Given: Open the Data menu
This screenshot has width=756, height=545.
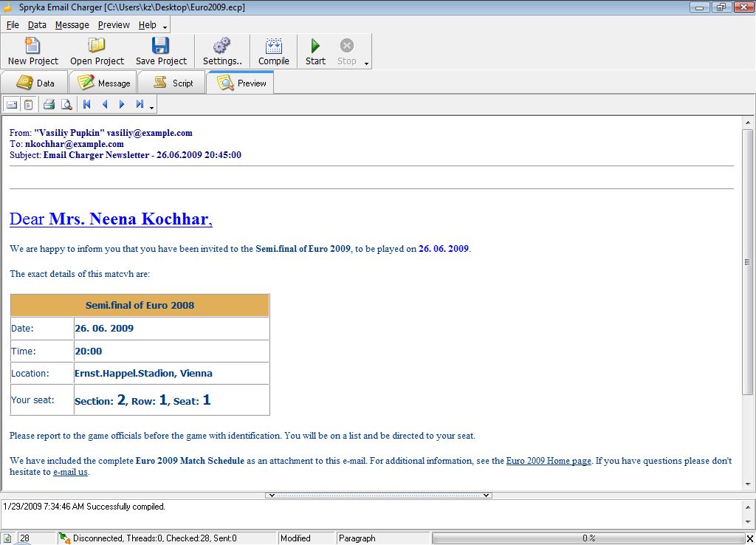Looking at the screenshot, I should coord(37,24).
